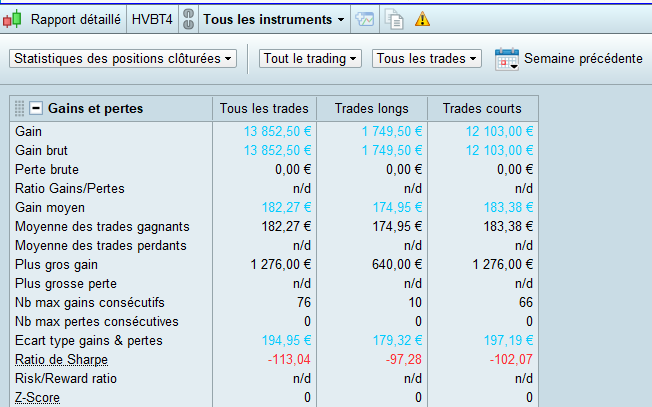Image resolution: width=652 pixels, height=407 pixels.
Task: Click the yellow warning triangle icon
Action: pos(422,20)
